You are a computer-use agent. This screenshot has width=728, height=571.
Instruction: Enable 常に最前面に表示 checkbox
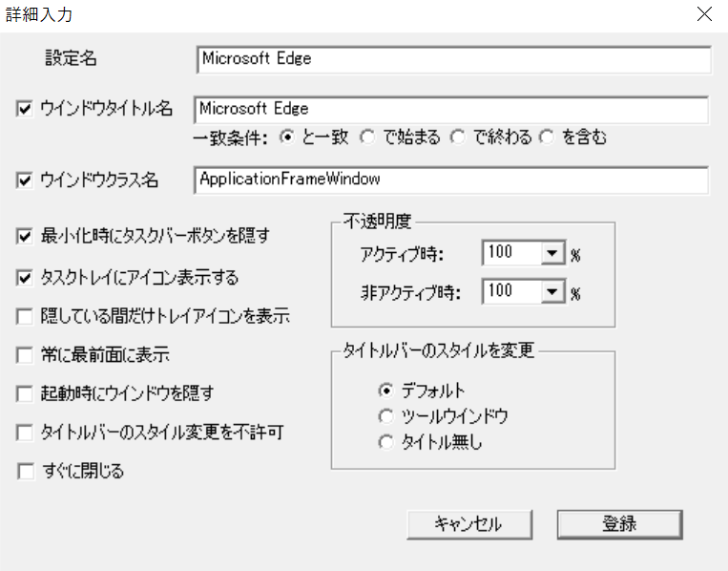click(x=24, y=355)
